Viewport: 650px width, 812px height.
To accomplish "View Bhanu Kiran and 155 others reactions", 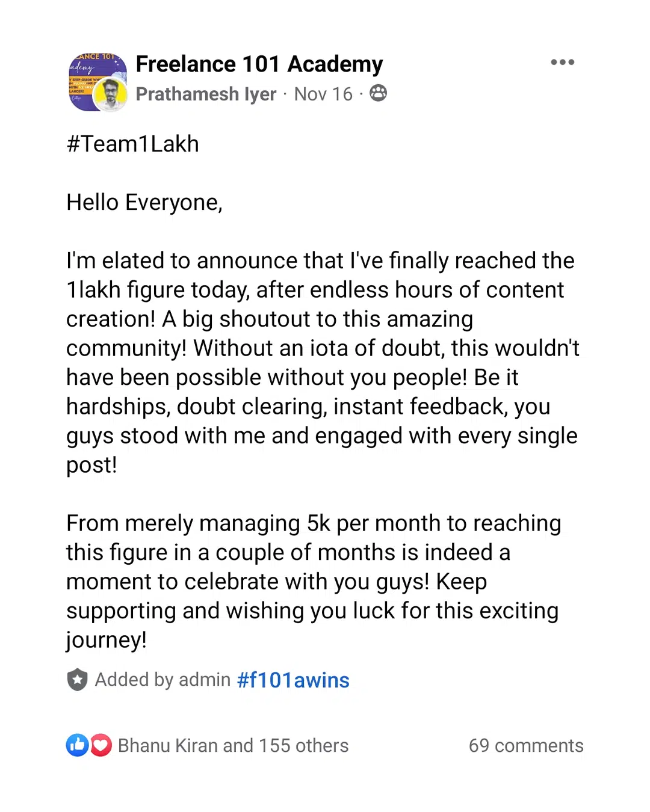I will pos(233,745).
